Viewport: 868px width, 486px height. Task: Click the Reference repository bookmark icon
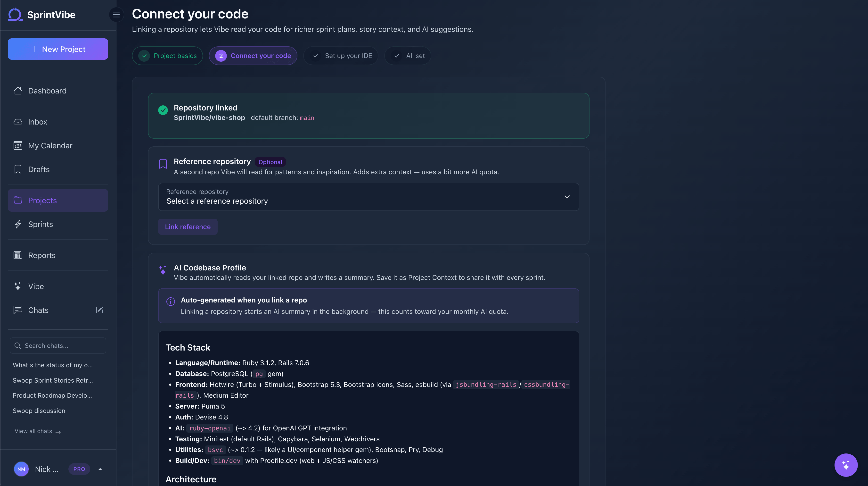163,164
